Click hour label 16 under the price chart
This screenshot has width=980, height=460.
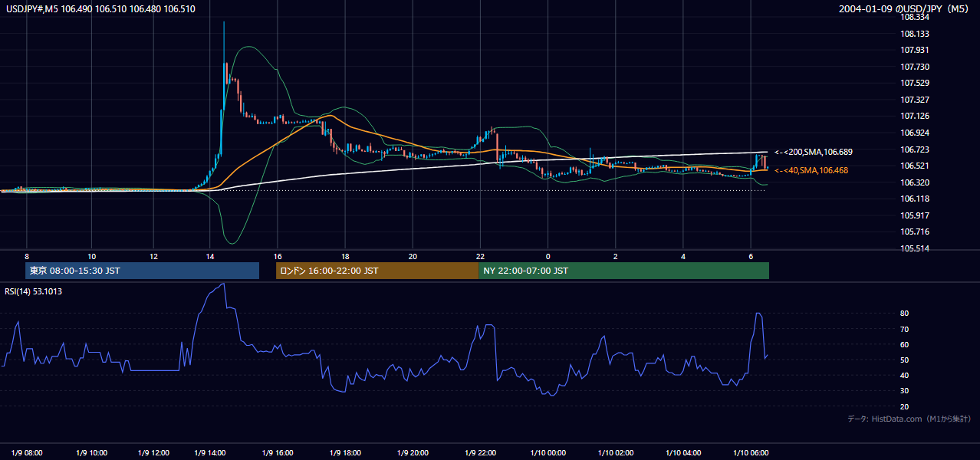(277, 255)
